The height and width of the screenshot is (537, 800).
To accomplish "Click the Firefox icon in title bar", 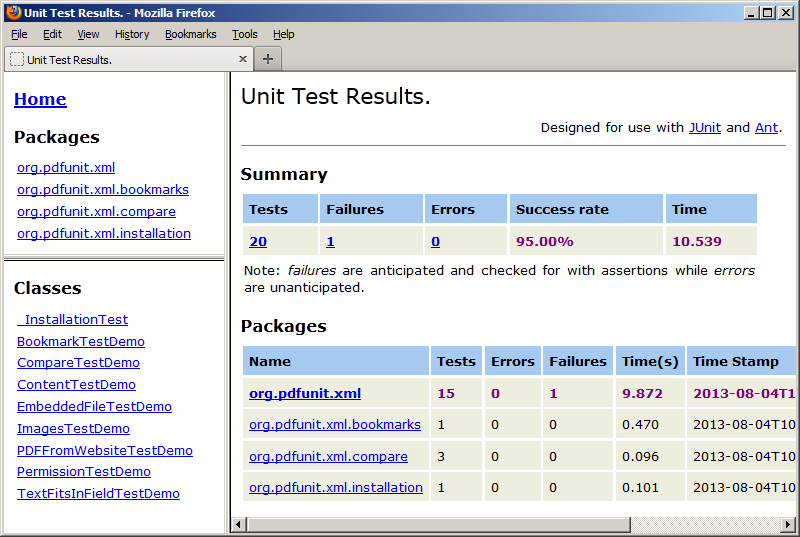I will [13, 12].
